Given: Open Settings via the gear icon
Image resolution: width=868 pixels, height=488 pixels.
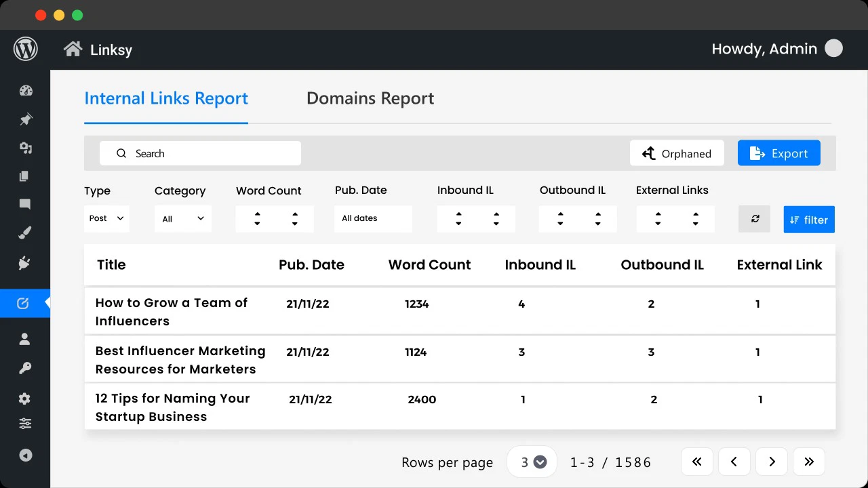Looking at the screenshot, I should point(25,399).
